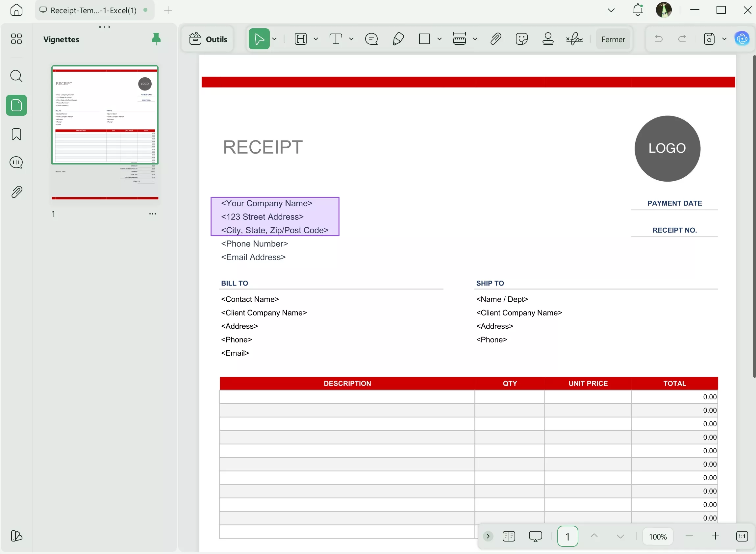The image size is (756, 554).
Task: Open the Outils menu
Action: pos(208,39)
